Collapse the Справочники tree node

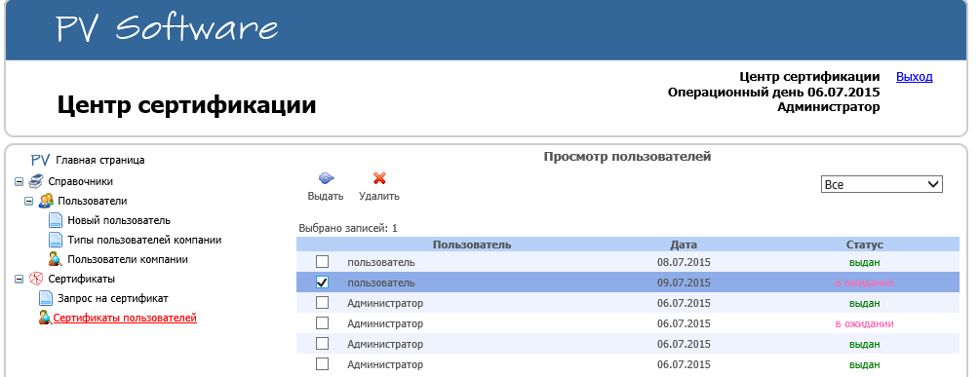pyautogui.click(x=19, y=181)
